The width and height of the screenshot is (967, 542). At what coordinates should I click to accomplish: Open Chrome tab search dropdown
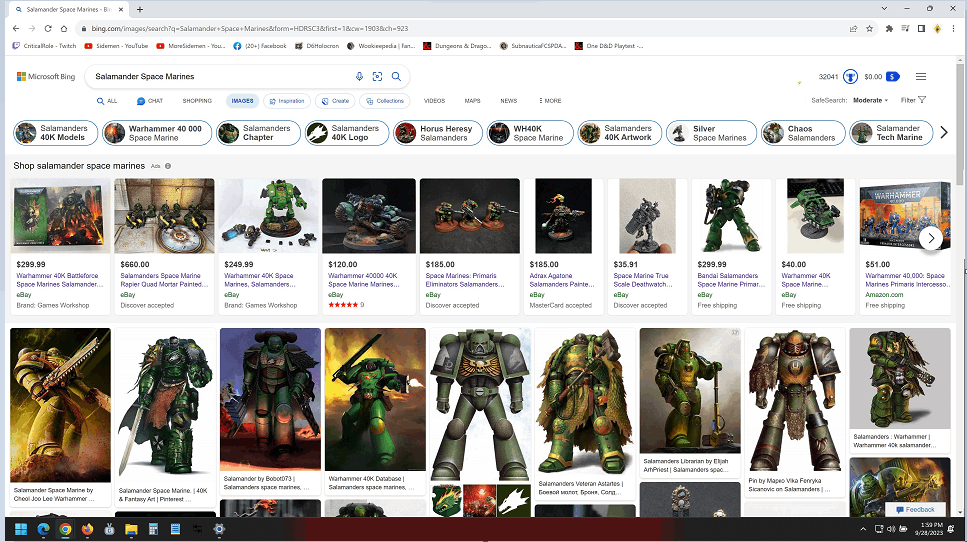(x=884, y=9)
